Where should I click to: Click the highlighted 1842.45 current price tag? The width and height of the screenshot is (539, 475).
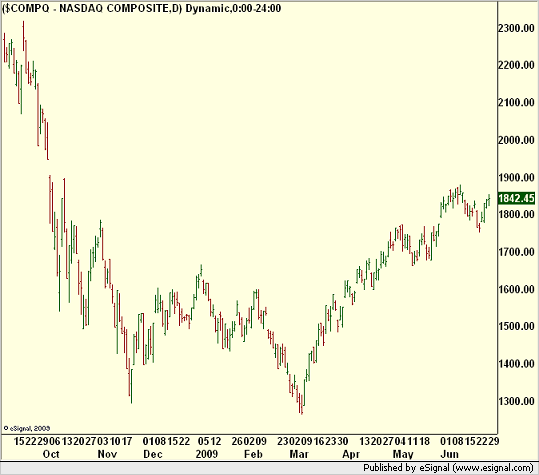(x=516, y=198)
